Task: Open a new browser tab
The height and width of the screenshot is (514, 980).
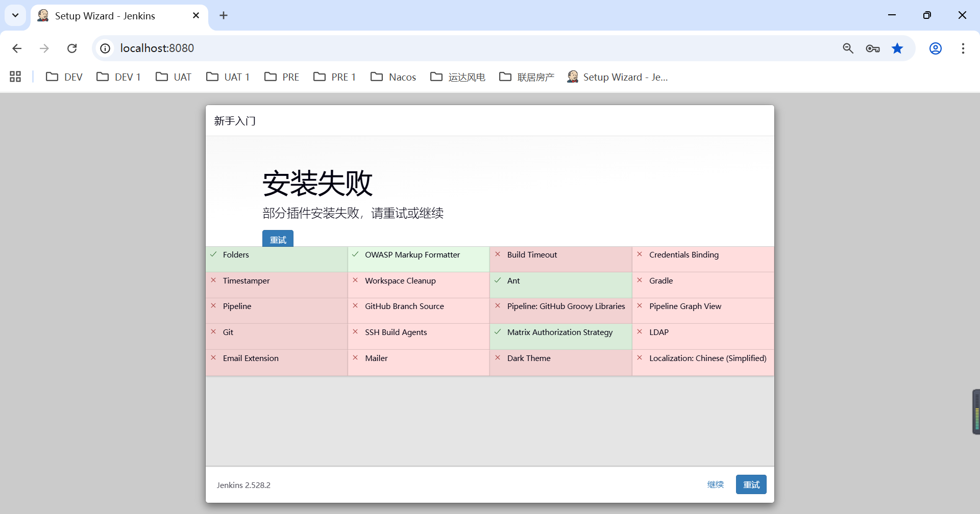Action: [224, 15]
